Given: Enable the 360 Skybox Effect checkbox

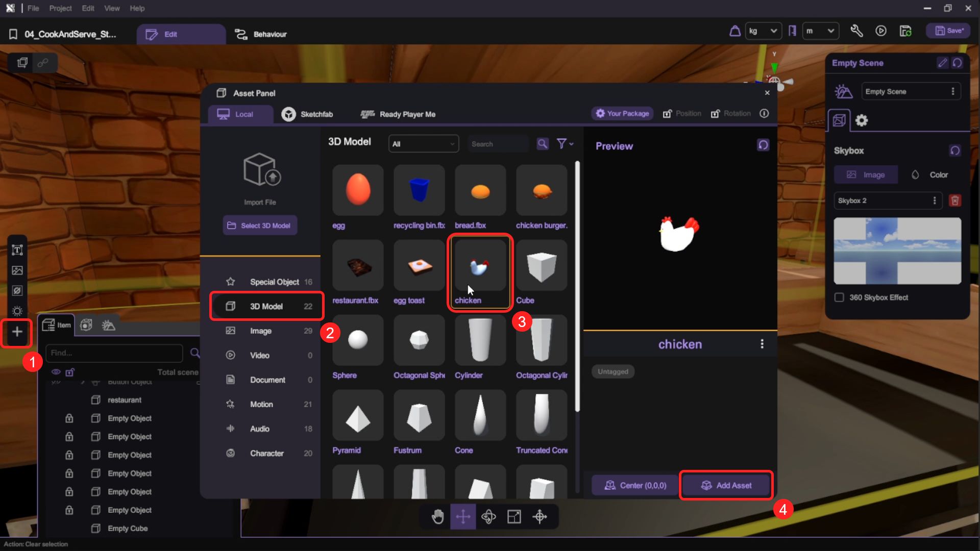Looking at the screenshot, I should (x=839, y=297).
